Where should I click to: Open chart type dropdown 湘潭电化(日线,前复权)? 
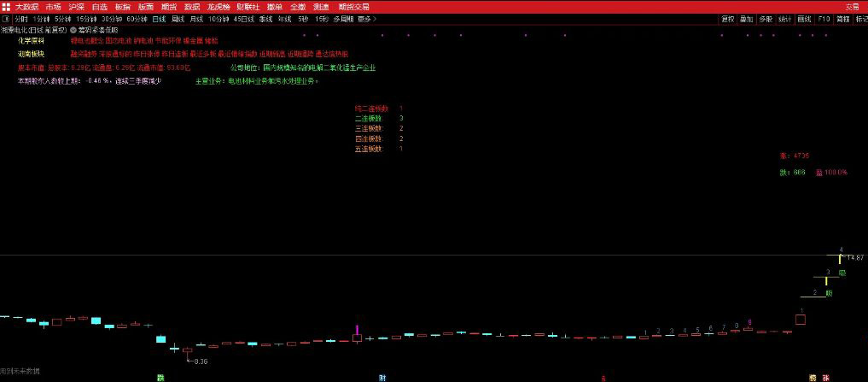click(34, 29)
